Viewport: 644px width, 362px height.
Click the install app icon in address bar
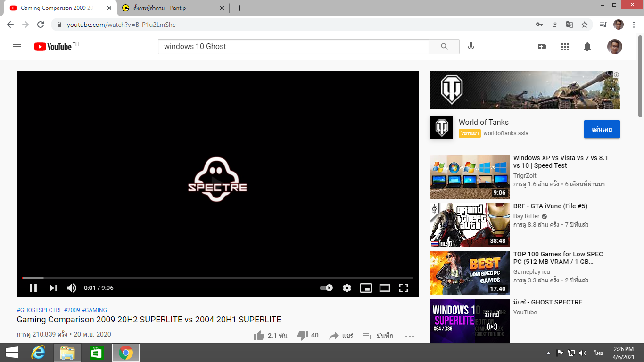554,25
